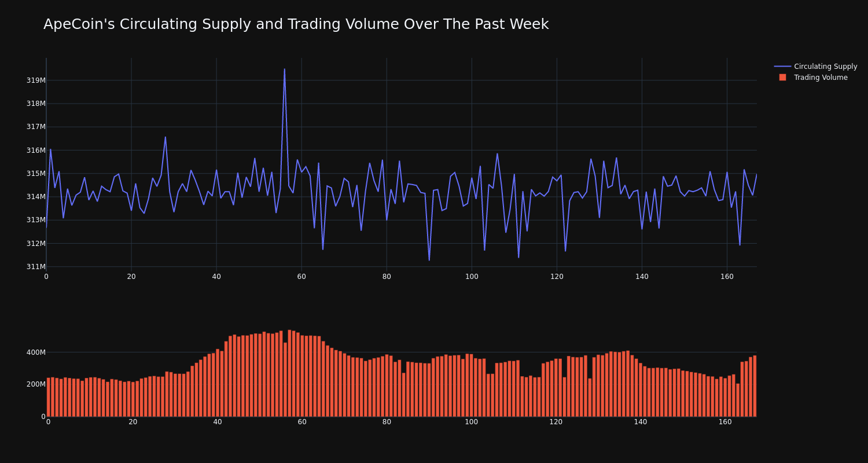Click the 200M volume axis label
Image resolution: width=868 pixels, height=463 pixels.
[x=36, y=384]
